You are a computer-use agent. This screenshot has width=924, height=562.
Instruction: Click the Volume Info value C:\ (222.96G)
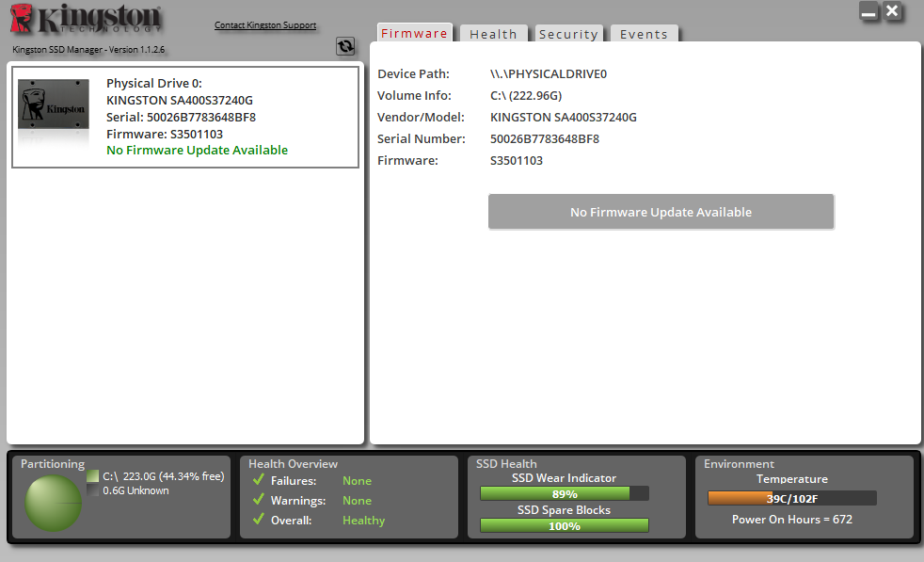526,95
